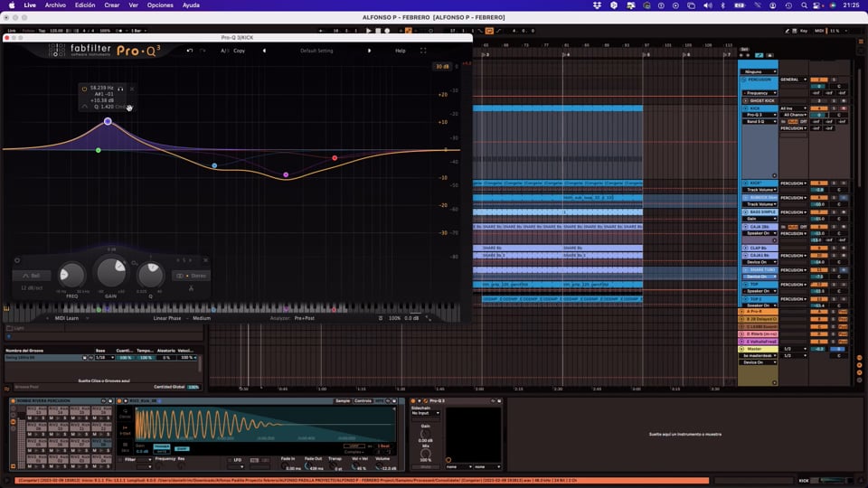This screenshot has height=488, width=868.
Task: Click the Cantidad Global value
Action: point(193,387)
